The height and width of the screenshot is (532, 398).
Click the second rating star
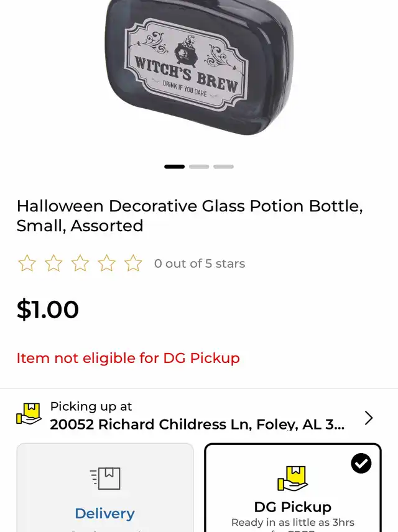click(53, 264)
